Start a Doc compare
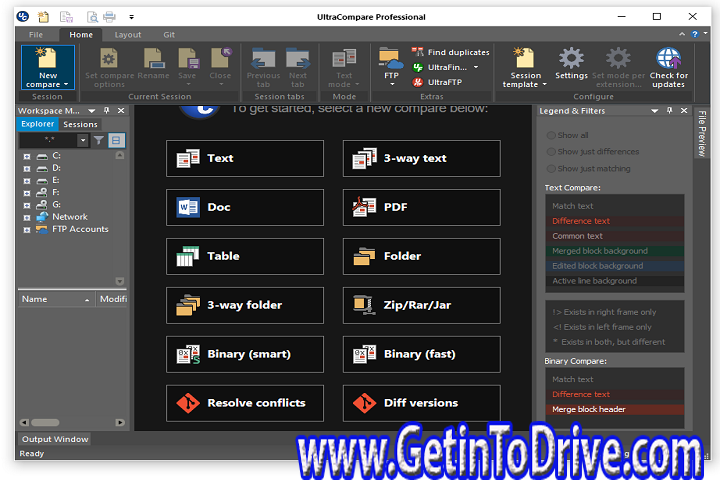The width and height of the screenshot is (720, 480). (245, 207)
